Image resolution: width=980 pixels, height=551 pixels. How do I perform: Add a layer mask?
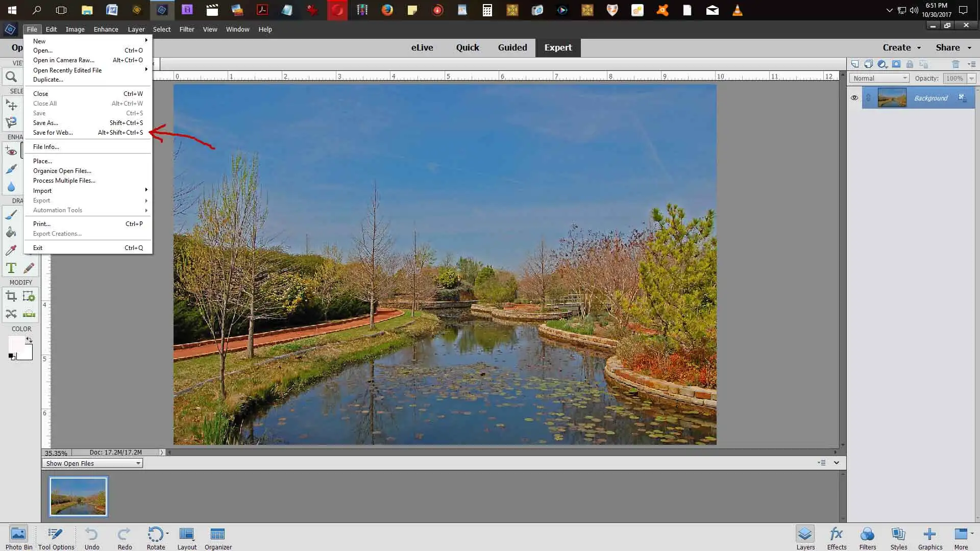pyautogui.click(x=896, y=64)
